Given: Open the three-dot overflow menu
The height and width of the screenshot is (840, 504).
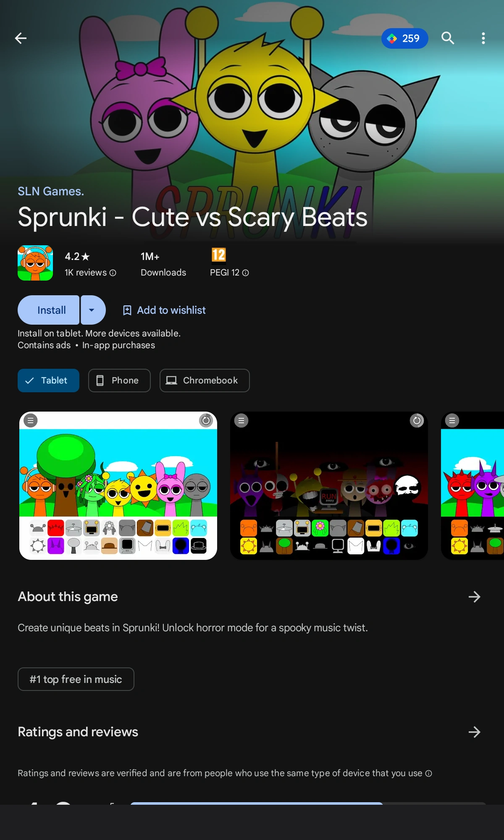Looking at the screenshot, I should click(x=483, y=38).
